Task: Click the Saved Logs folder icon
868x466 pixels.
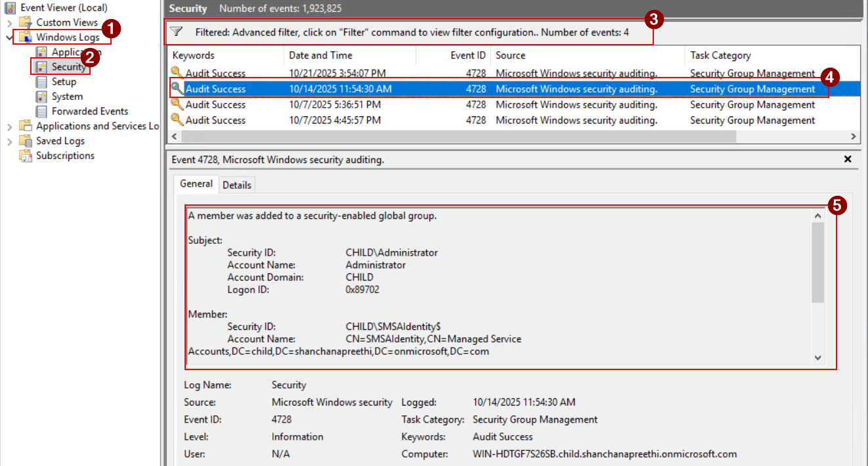Action: (x=26, y=140)
